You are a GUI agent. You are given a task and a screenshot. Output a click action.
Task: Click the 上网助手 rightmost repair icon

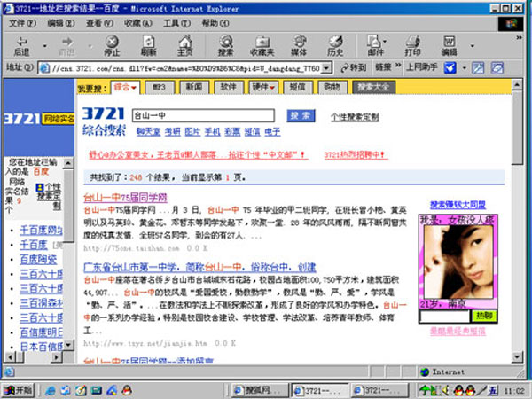tap(497, 68)
